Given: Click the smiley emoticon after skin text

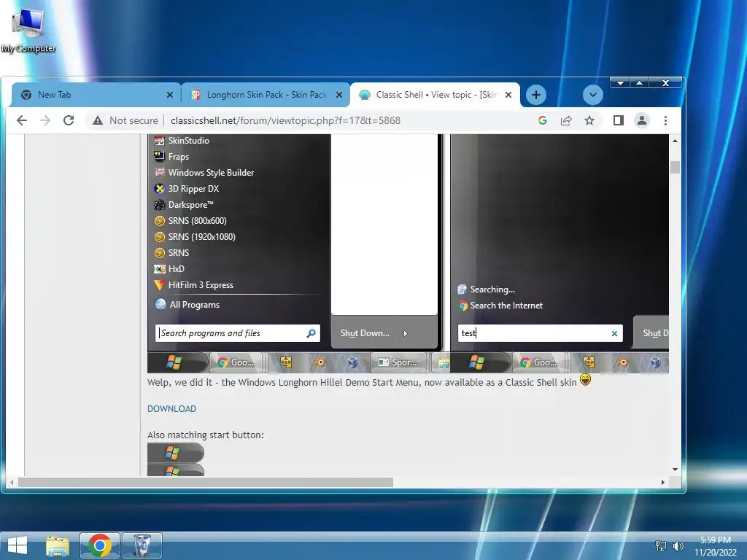Looking at the screenshot, I should point(585,380).
